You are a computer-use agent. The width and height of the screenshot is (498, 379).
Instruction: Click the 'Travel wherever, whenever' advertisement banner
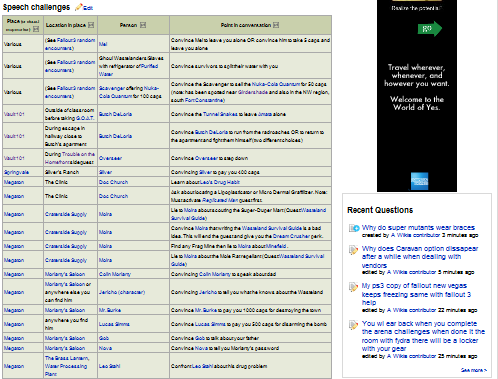(417, 96)
